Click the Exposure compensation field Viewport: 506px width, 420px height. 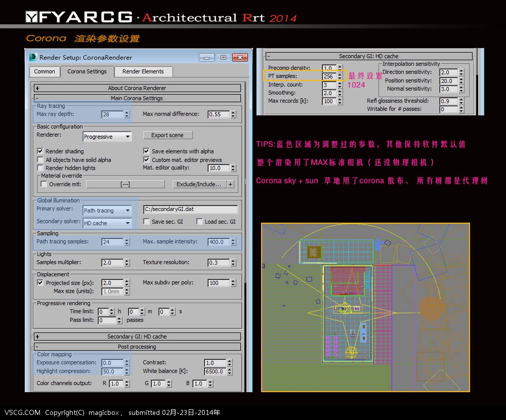[113, 363]
